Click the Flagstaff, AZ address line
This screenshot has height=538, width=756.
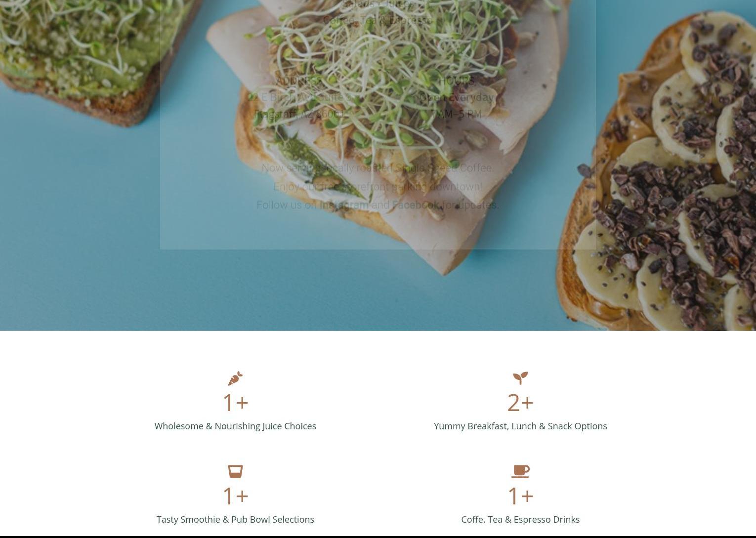[298, 114]
